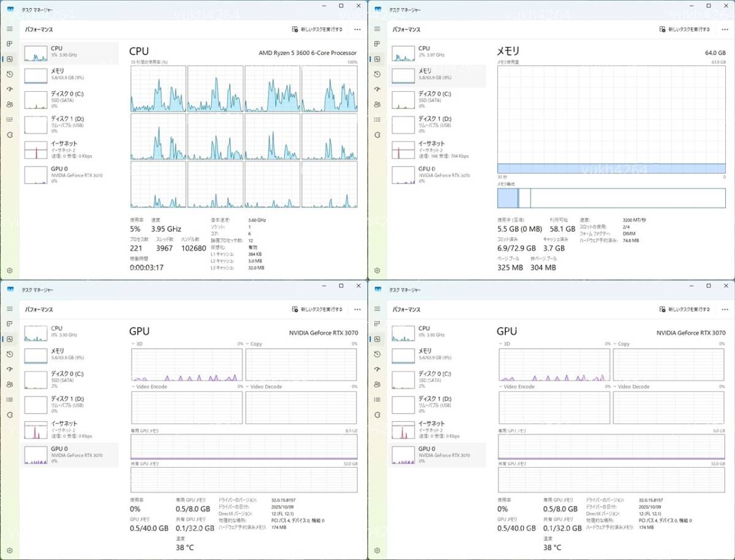Viewport: 735px width, 560px height.
Task: Open the more options ellipsis in top-right window
Action: coord(725,29)
